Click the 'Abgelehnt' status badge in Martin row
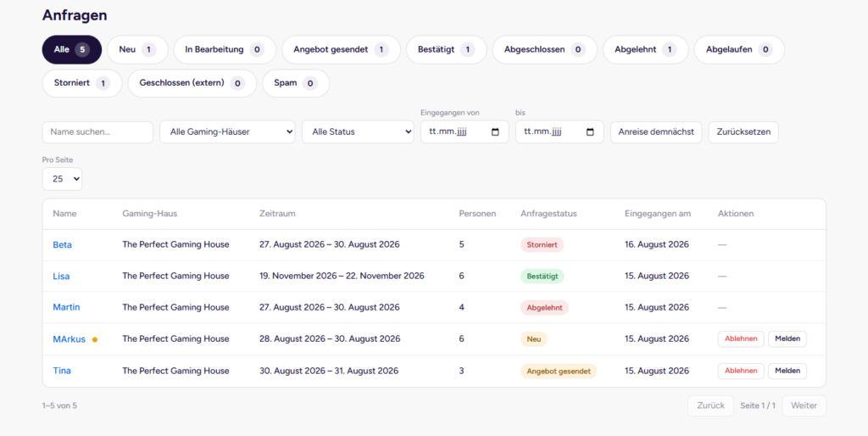This screenshot has height=436, width=868. pos(544,307)
